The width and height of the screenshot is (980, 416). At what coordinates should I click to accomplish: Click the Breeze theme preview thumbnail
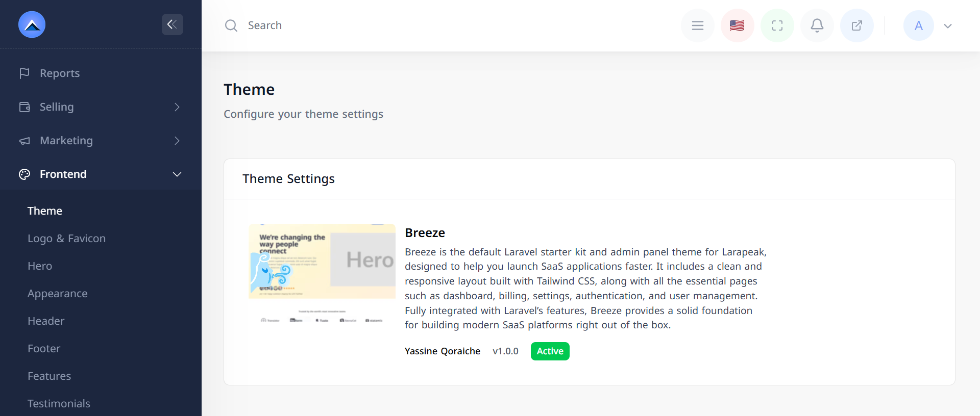[x=322, y=273]
